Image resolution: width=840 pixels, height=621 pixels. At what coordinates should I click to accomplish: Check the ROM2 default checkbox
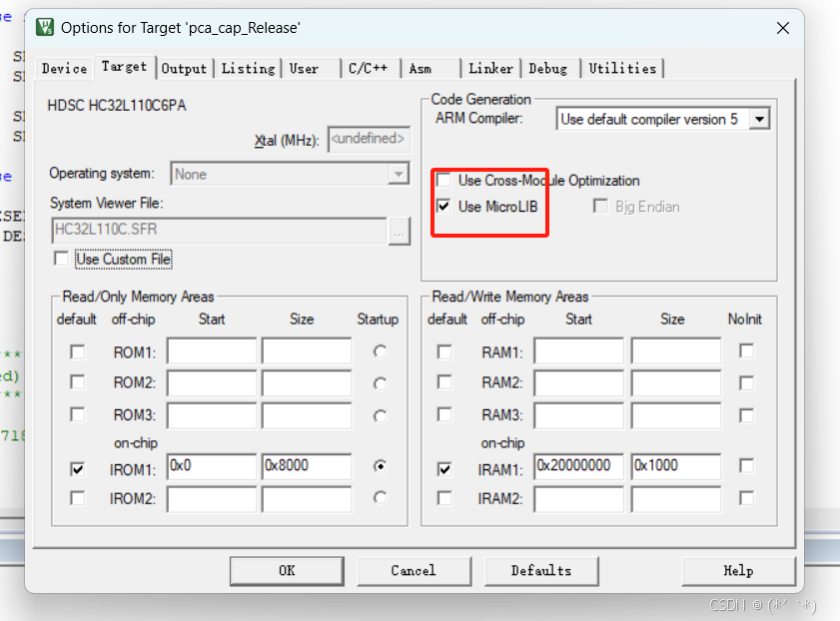pyautogui.click(x=77, y=382)
